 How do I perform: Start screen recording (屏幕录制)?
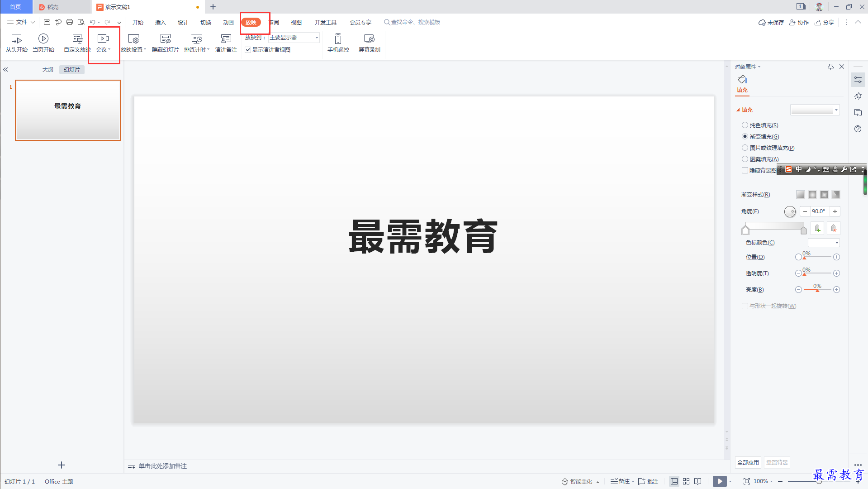pyautogui.click(x=369, y=43)
